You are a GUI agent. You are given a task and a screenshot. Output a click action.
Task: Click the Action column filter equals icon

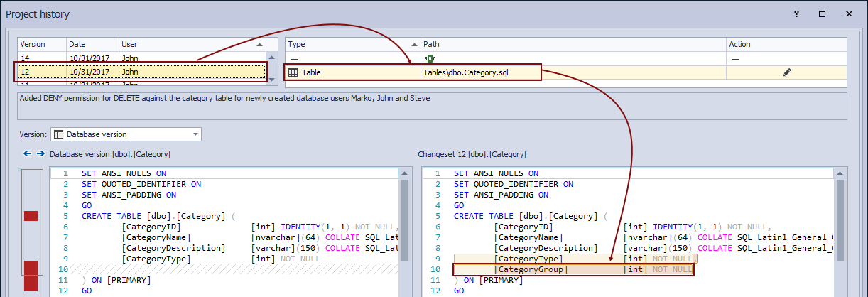point(736,58)
